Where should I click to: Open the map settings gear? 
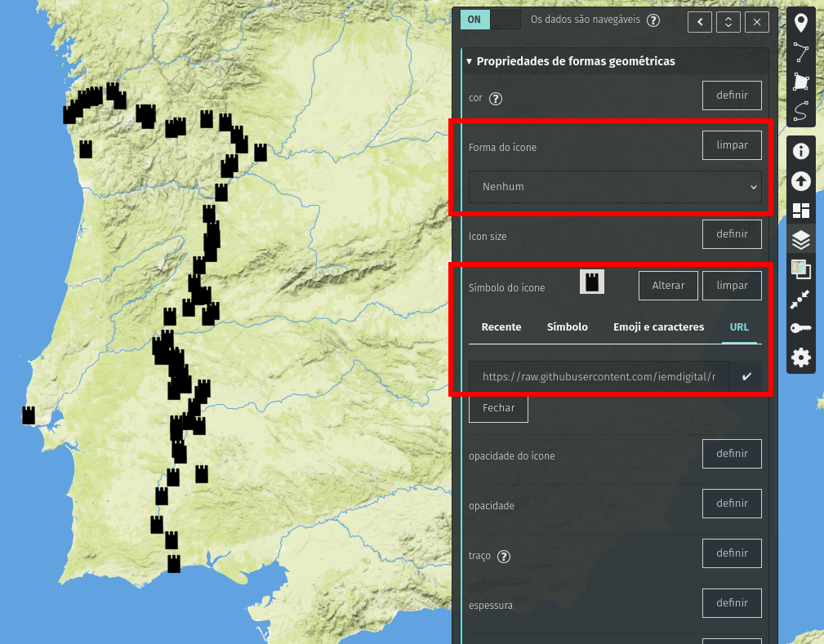[x=801, y=358]
